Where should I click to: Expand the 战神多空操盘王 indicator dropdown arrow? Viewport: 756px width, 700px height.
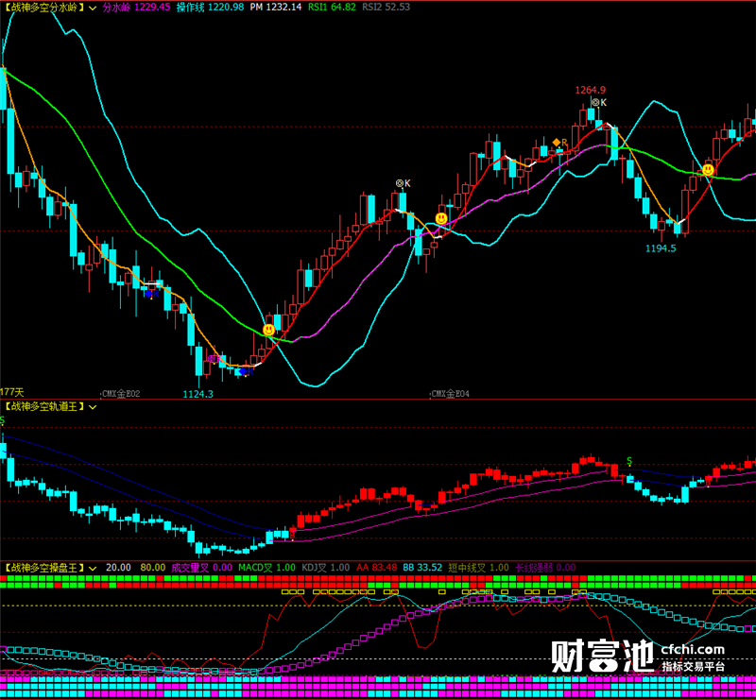point(93,568)
